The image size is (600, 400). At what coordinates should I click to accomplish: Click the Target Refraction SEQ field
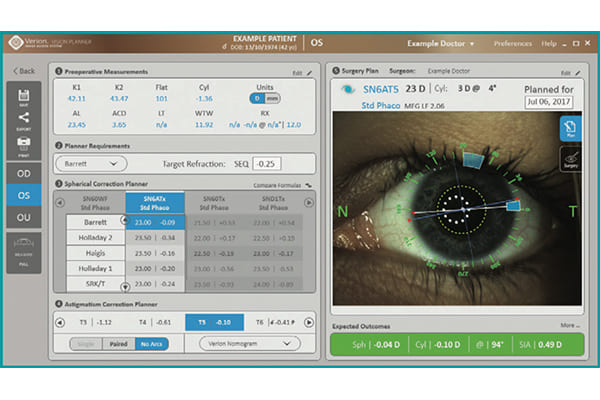(264, 162)
